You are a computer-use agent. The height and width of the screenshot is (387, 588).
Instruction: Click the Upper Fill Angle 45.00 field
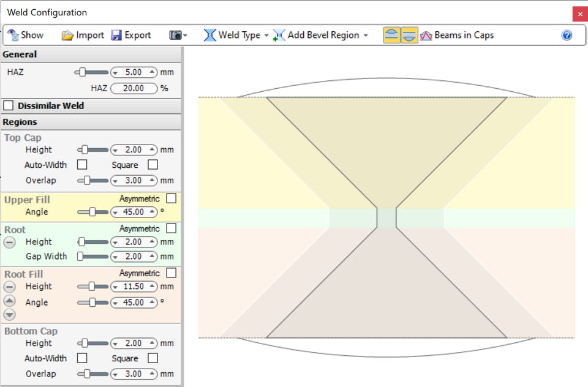134,212
